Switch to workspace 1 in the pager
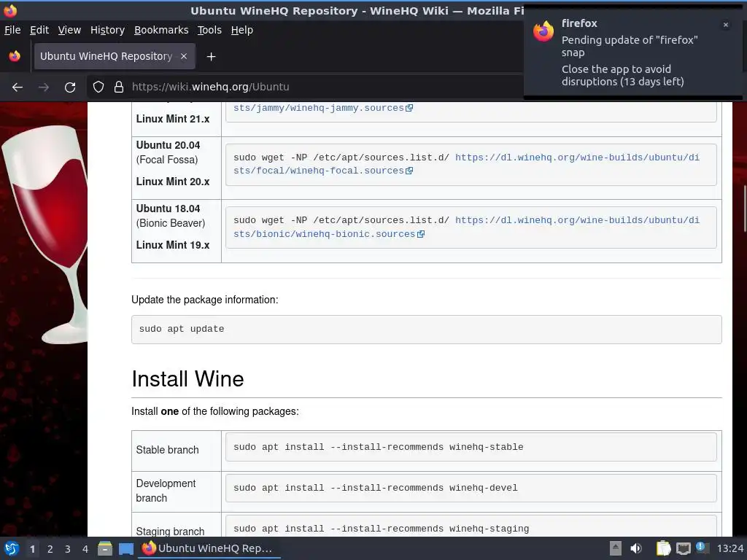747x560 pixels. 32,549
